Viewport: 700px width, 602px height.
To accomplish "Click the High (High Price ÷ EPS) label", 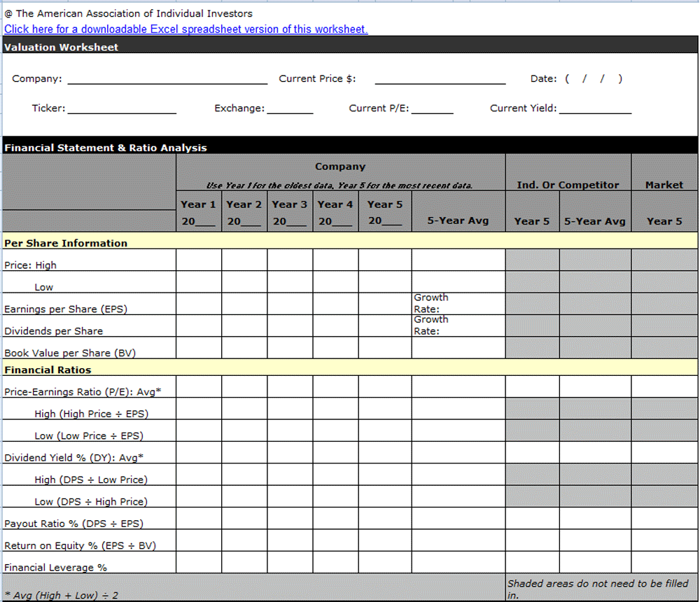I will (92, 414).
